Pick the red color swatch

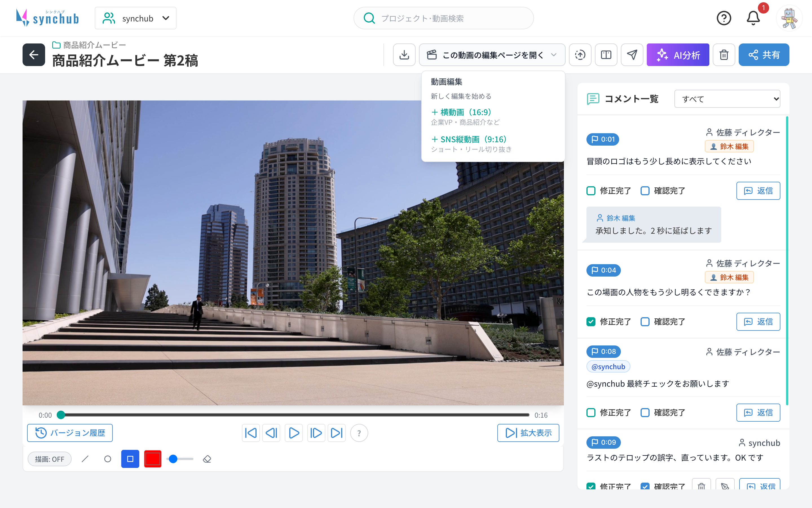153,459
